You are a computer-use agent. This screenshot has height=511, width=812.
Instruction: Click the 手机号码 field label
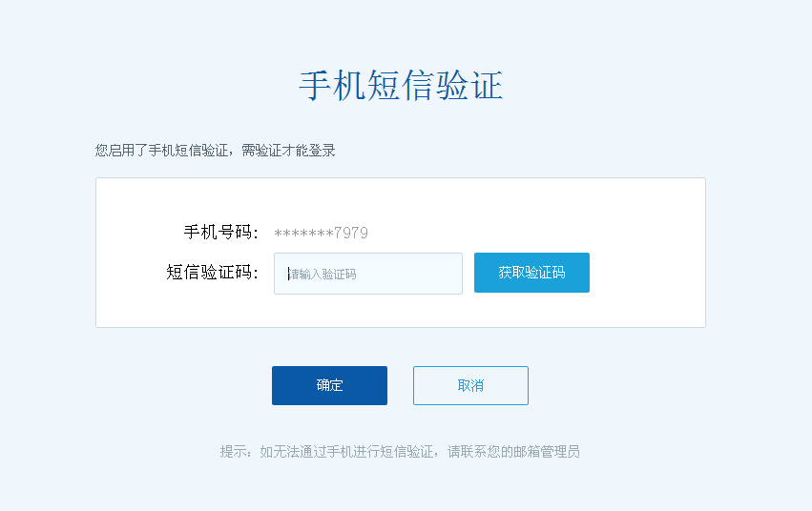tap(220, 233)
